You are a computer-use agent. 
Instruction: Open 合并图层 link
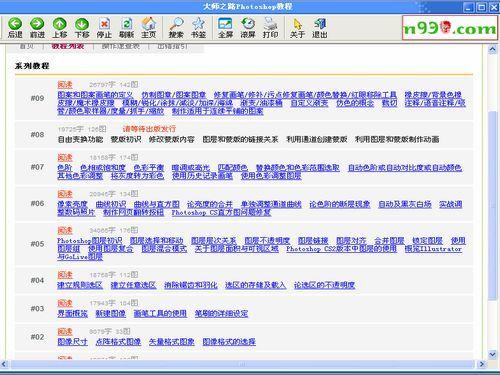click(x=389, y=240)
